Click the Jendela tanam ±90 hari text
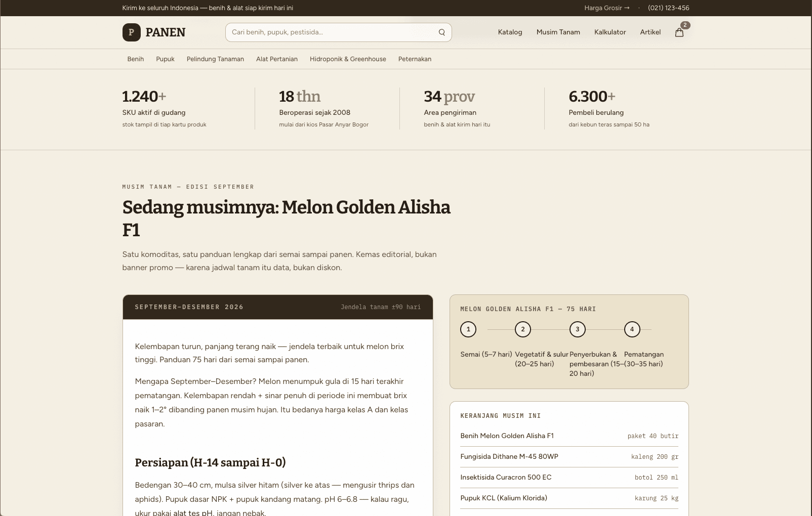The width and height of the screenshot is (812, 516). click(x=381, y=307)
